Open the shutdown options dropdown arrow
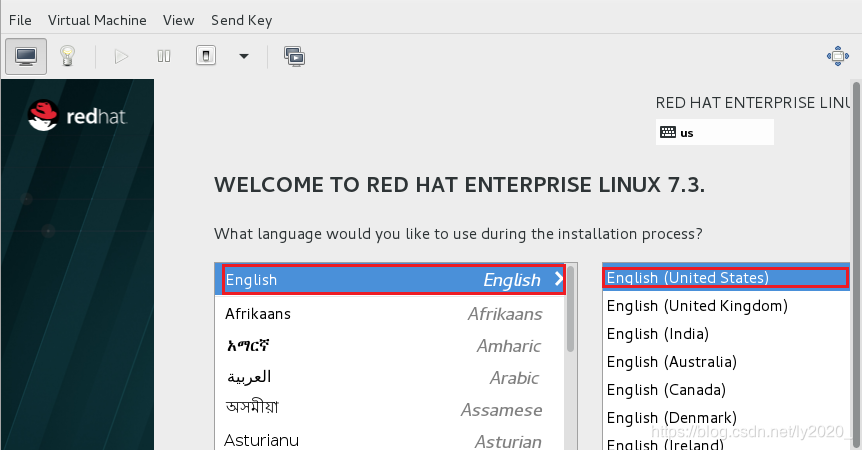The width and height of the screenshot is (862, 450). click(x=244, y=56)
